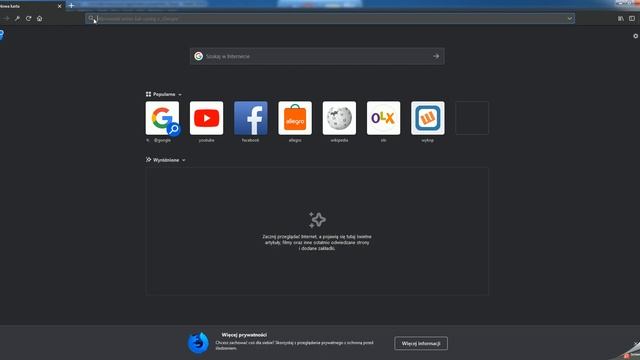Open a new tab with plus button

[x=71, y=6]
